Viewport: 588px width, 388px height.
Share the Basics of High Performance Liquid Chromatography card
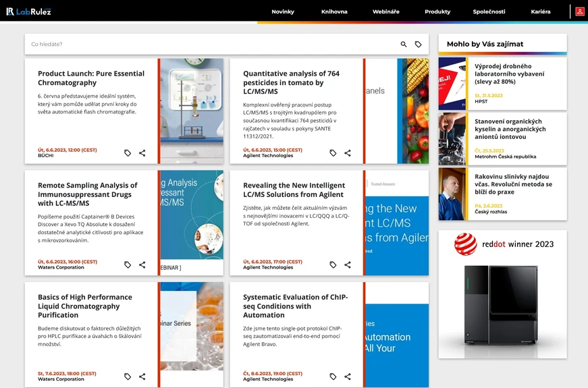click(142, 377)
